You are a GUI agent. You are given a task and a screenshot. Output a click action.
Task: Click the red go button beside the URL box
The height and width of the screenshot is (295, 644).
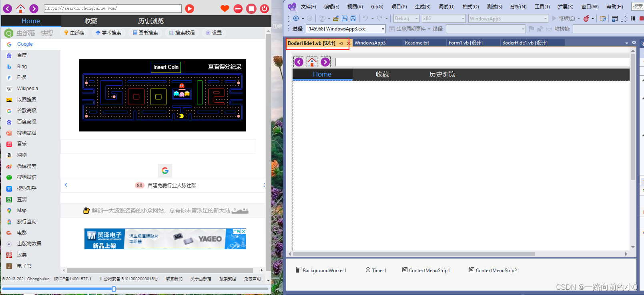pyautogui.click(x=190, y=8)
